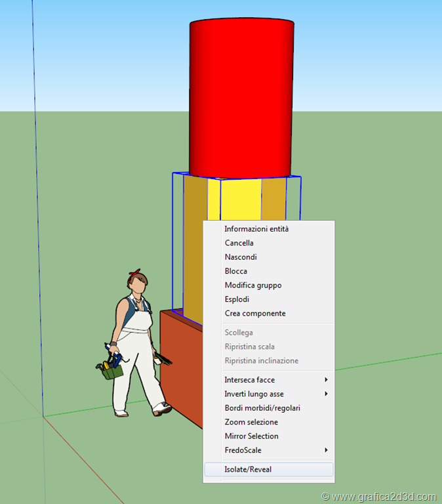Select Mirror Selection from the menu

251,436
